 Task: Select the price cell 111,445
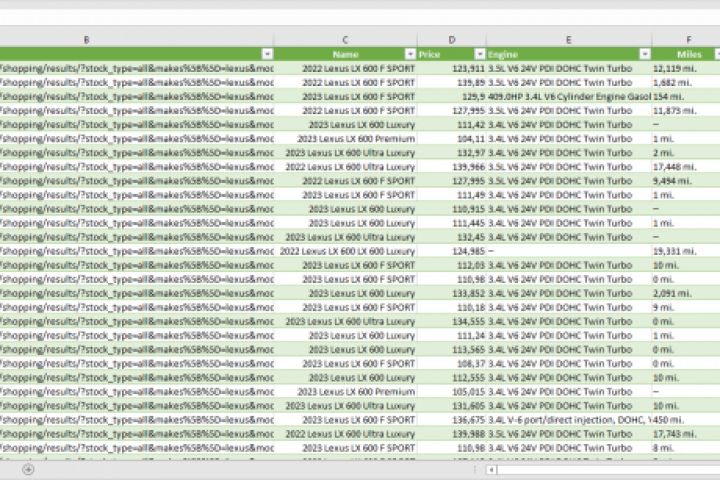451,223
